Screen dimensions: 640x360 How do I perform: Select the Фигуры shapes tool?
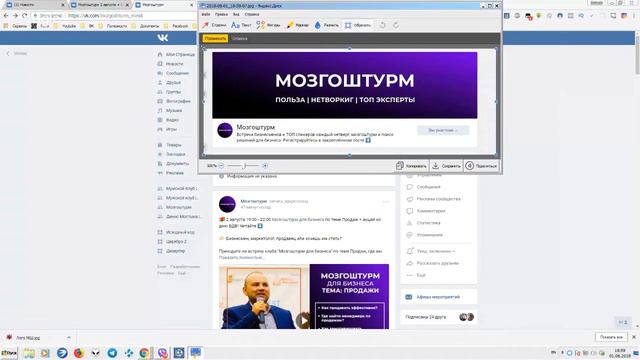point(268,25)
